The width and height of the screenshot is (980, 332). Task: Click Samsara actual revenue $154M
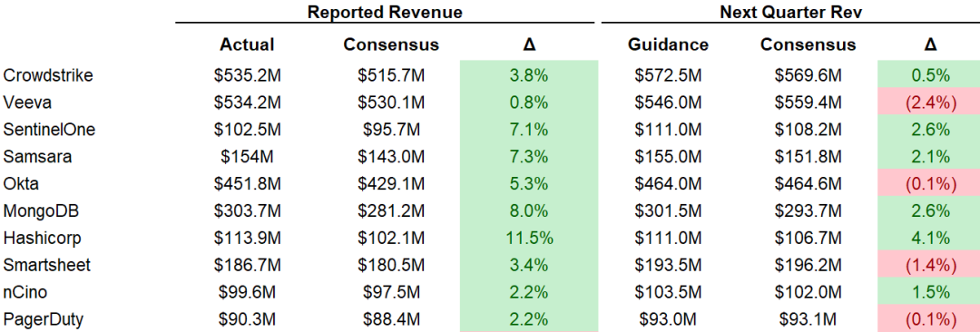[x=247, y=157]
